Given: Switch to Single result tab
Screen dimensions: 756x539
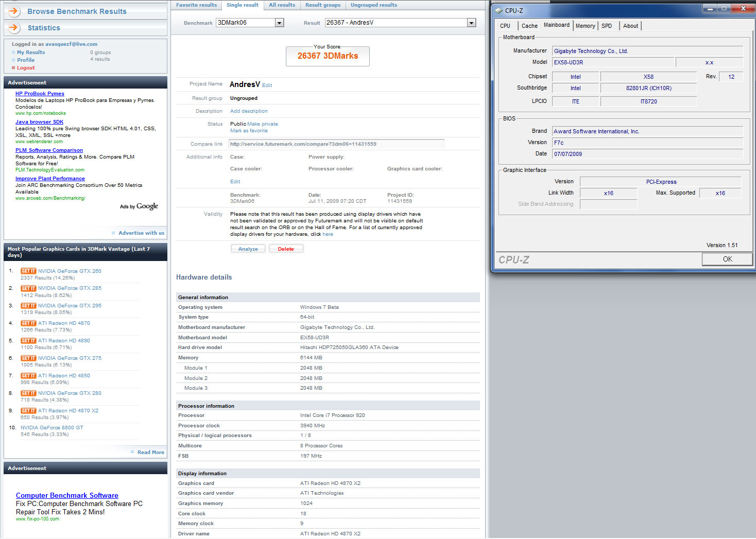Looking at the screenshot, I should tap(243, 5).
